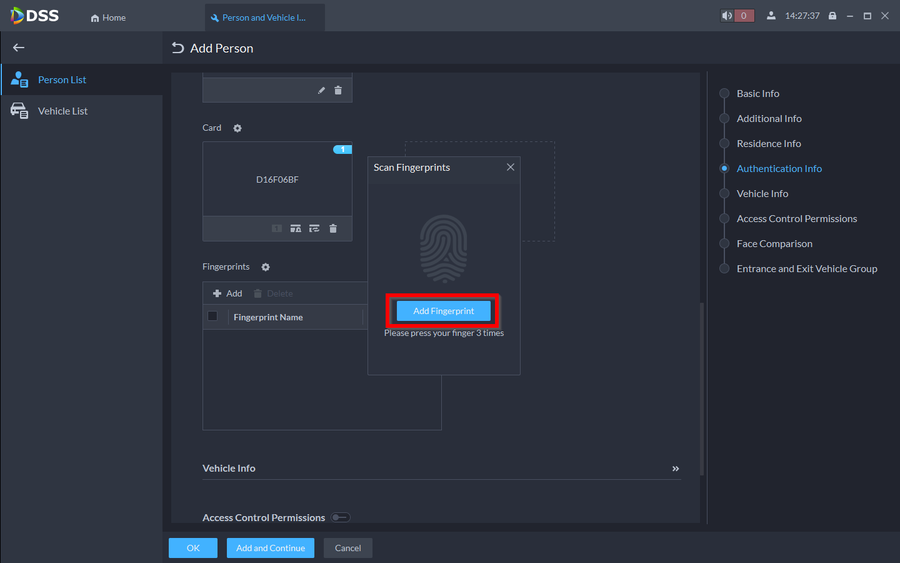Click the trash icon beside the pencil
The width and height of the screenshot is (900, 563).
[338, 90]
